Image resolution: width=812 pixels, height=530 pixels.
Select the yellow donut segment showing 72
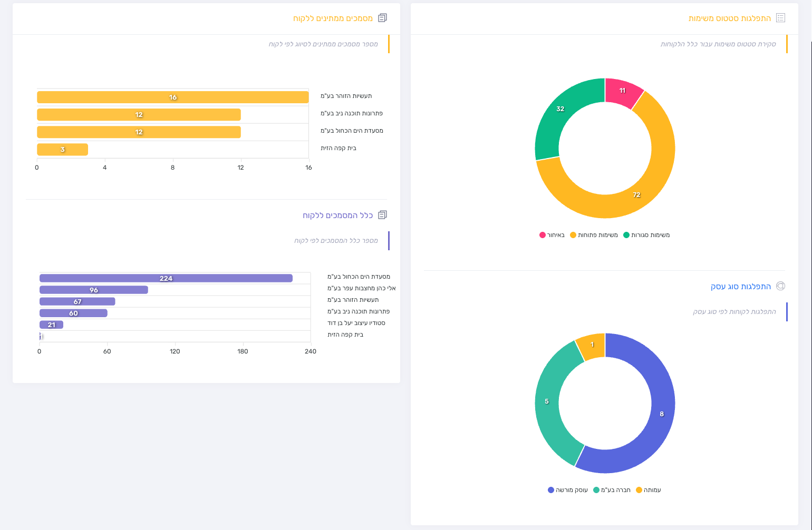coord(636,194)
